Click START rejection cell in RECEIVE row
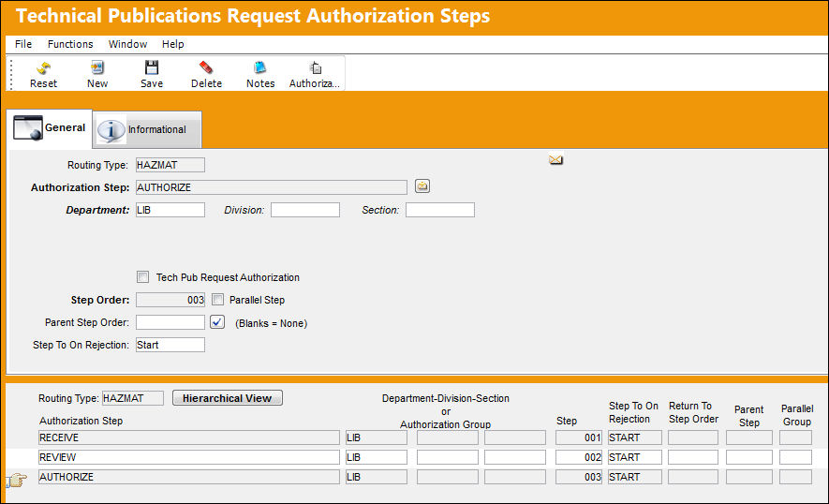 point(634,437)
